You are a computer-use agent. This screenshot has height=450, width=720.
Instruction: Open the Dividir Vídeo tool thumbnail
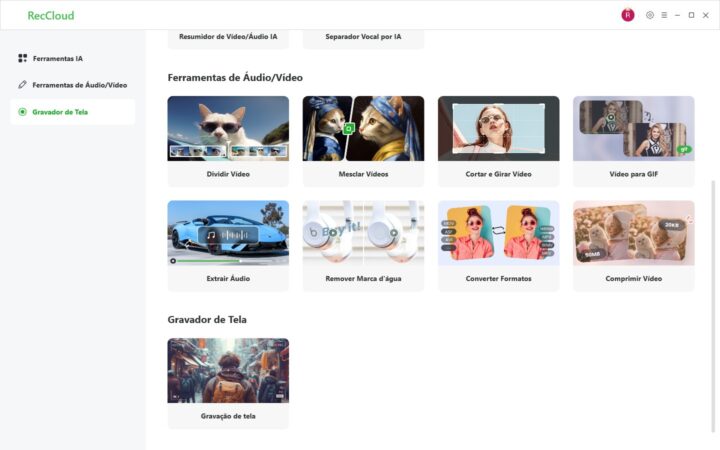[x=228, y=129]
